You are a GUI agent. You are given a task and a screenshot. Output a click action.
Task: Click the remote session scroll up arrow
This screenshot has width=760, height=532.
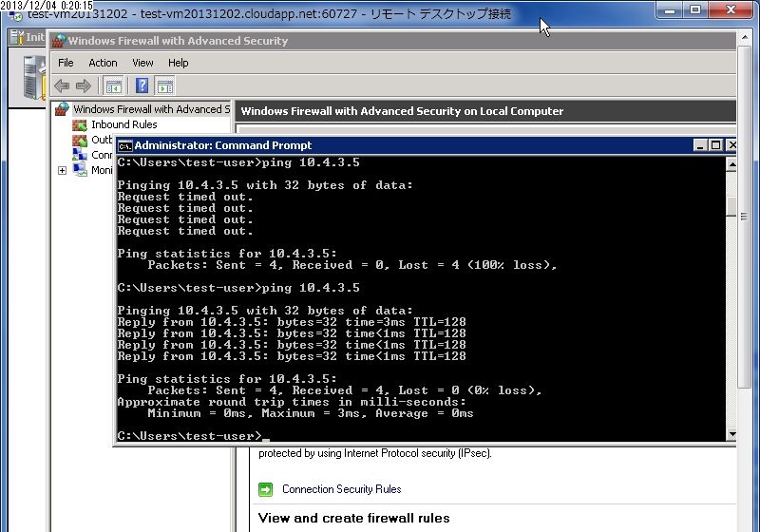pyautogui.click(x=744, y=37)
